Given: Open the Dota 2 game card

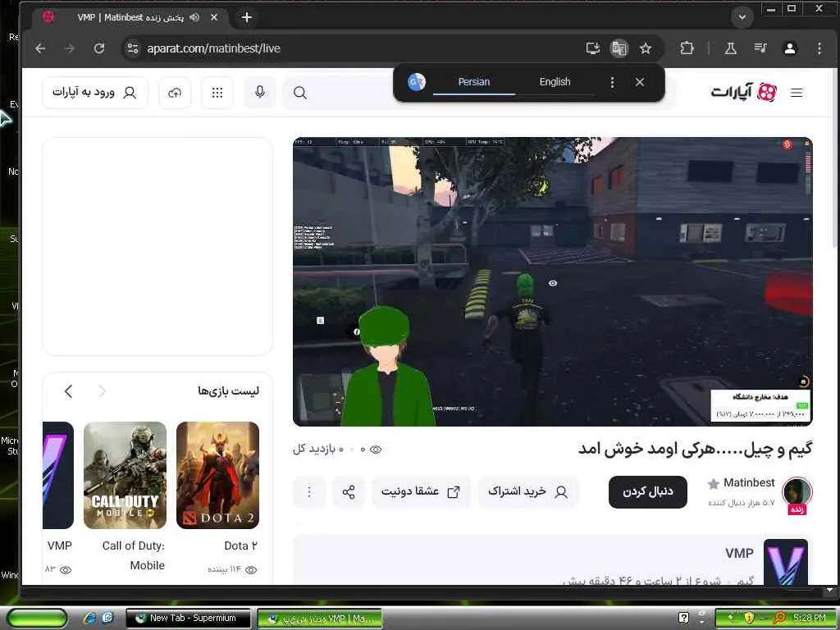Looking at the screenshot, I should point(217,475).
